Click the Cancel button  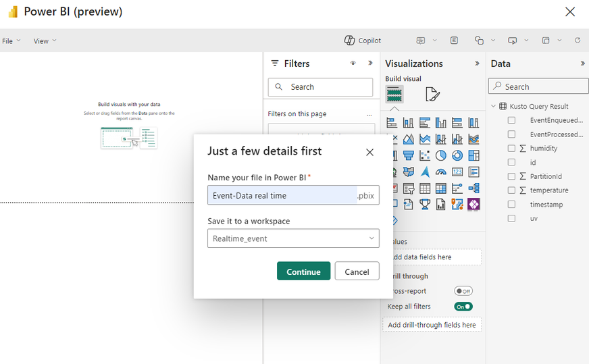coord(357,271)
